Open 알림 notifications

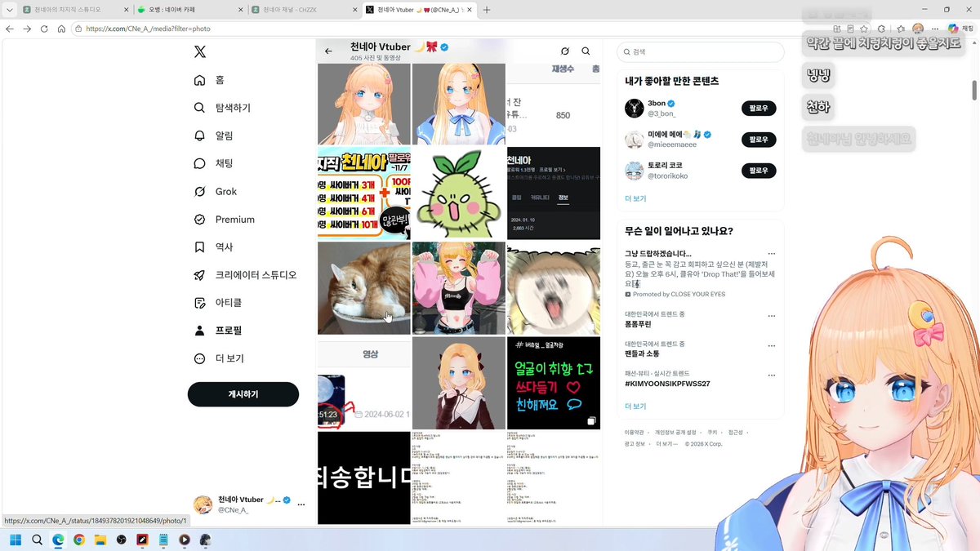coord(213,136)
